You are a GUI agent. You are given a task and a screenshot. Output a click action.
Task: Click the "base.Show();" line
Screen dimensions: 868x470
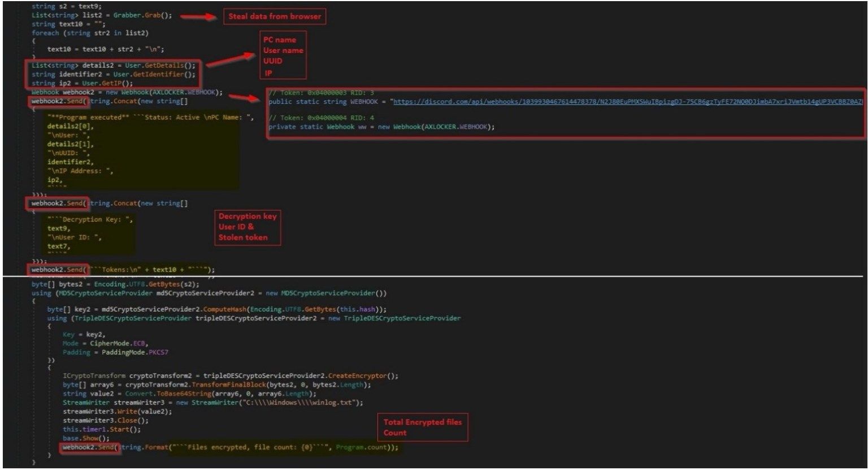click(86, 438)
